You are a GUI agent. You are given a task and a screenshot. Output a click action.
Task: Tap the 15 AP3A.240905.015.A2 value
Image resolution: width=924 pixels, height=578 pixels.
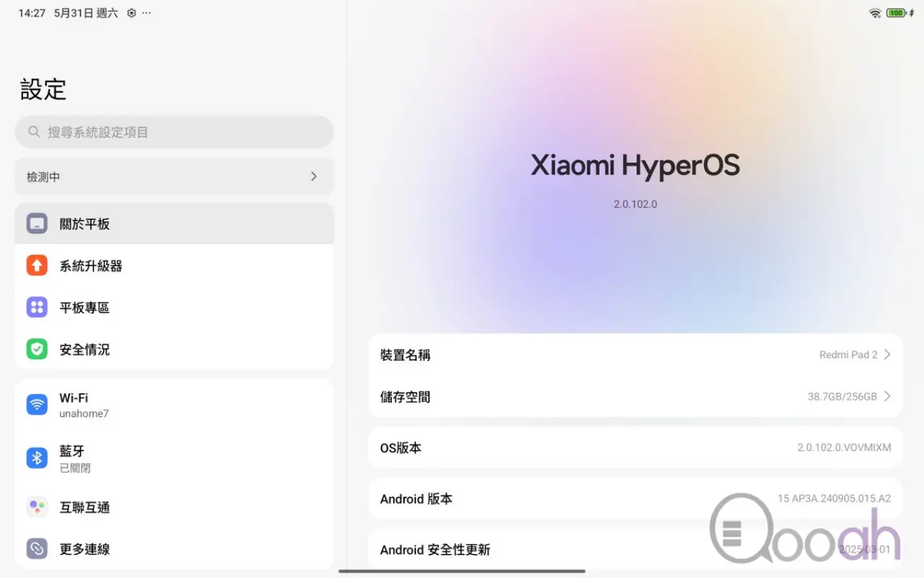[834, 499]
